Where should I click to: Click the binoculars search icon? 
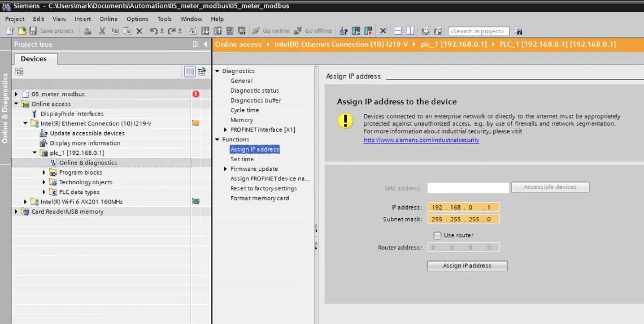(518, 31)
